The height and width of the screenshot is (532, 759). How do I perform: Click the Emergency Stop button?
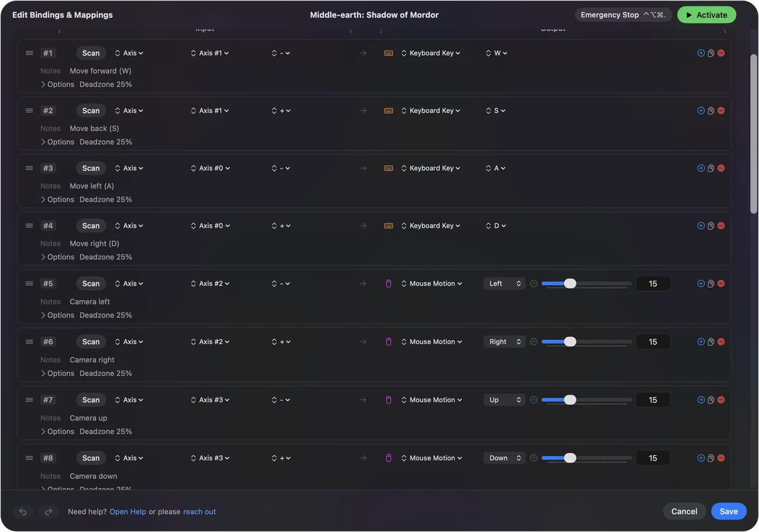[623, 15]
